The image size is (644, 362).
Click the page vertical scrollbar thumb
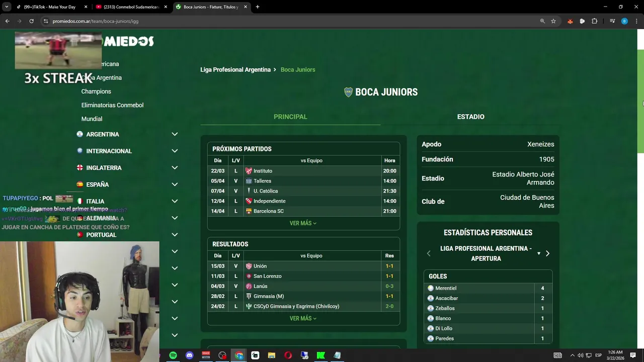(x=640, y=101)
